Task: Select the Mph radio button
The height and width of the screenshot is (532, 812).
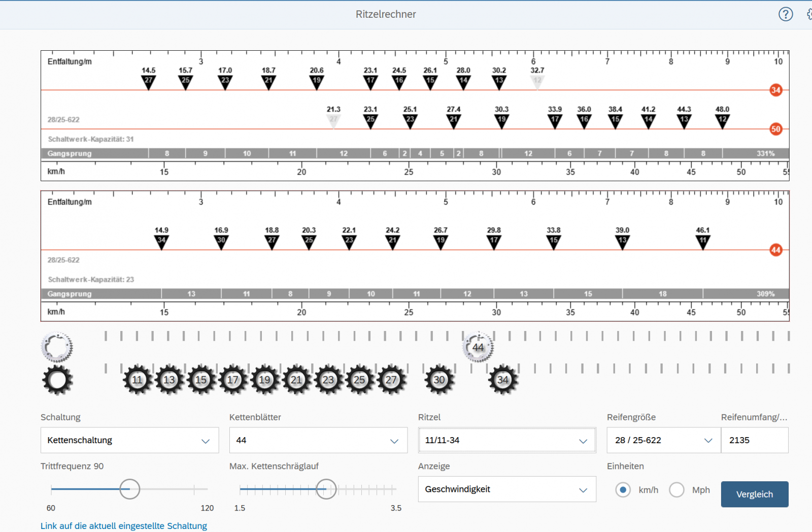Action: coord(677,490)
